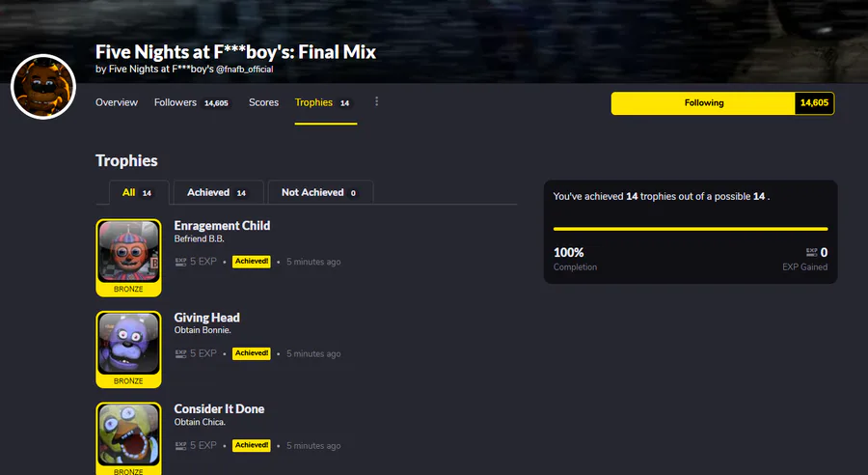The image size is (868, 475).
Task: Click EXP icon under Enragement Child
Action: click(x=180, y=262)
